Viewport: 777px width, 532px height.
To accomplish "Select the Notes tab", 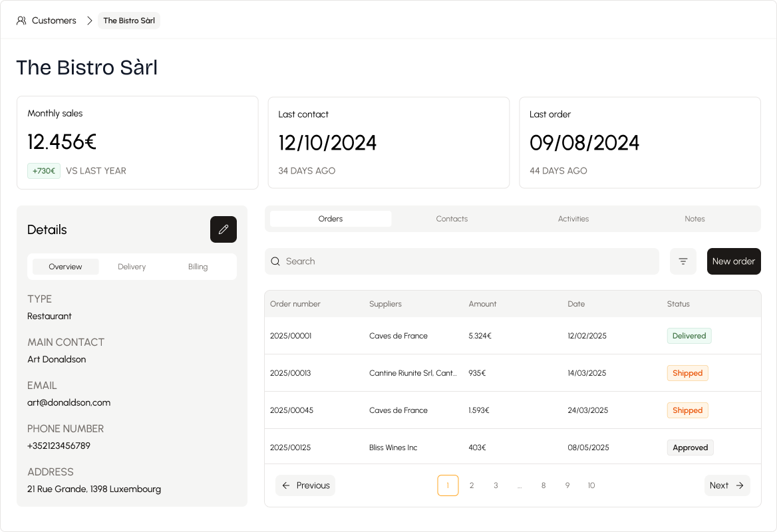I will pos(695,219).
